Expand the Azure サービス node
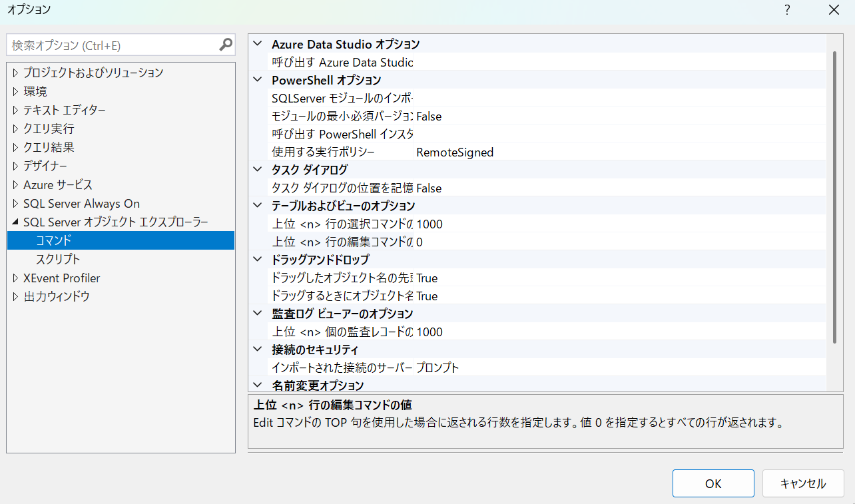Viewport: 855px width, 504px height. (16, 184)
